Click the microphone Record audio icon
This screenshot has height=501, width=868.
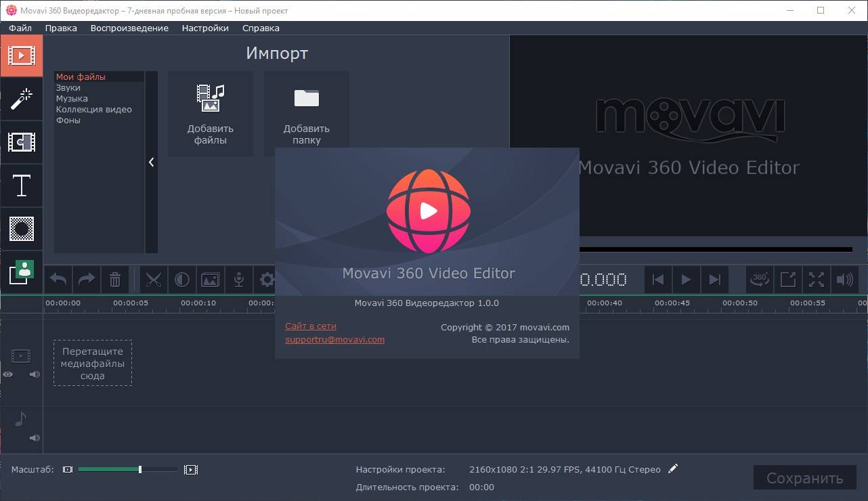point(239,280)
